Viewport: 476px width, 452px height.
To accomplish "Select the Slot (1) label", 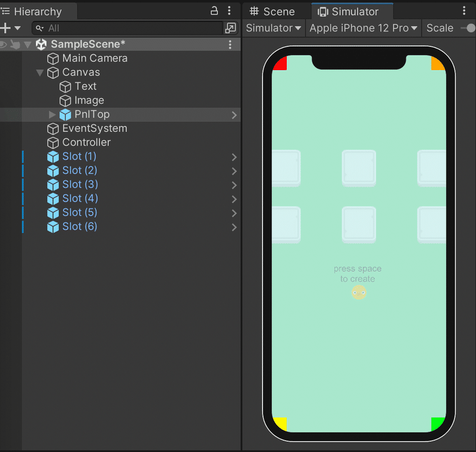I will coord(79,156).
